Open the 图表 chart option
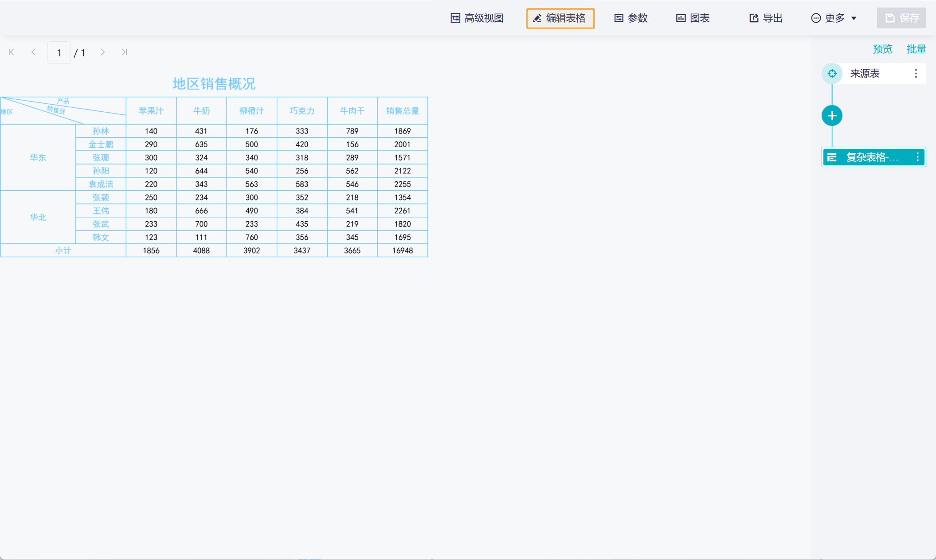This screenshot has height=560, width=936. 693,18
